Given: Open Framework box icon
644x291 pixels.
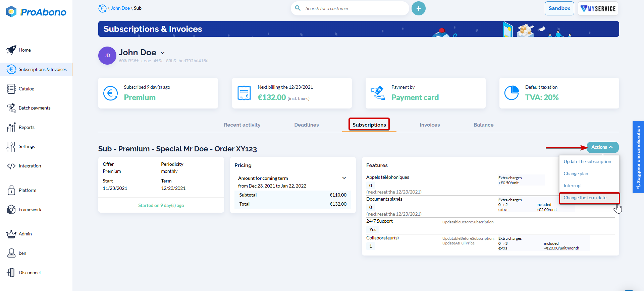Looking at the screenshot, I should [11, 210].
